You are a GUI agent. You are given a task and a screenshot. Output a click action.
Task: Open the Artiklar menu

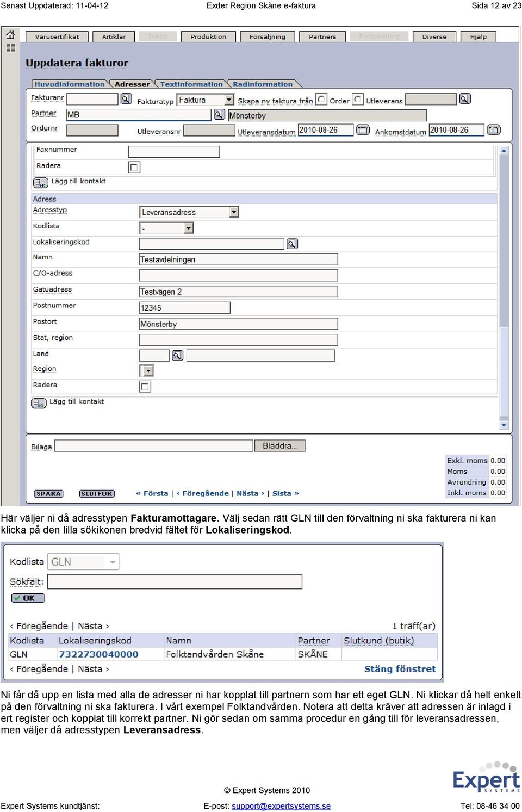coord(114,37)
